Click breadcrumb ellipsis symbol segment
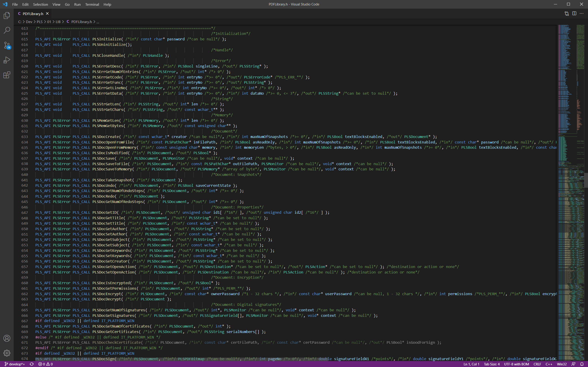 pyautogui.click(x=98, y=22)
